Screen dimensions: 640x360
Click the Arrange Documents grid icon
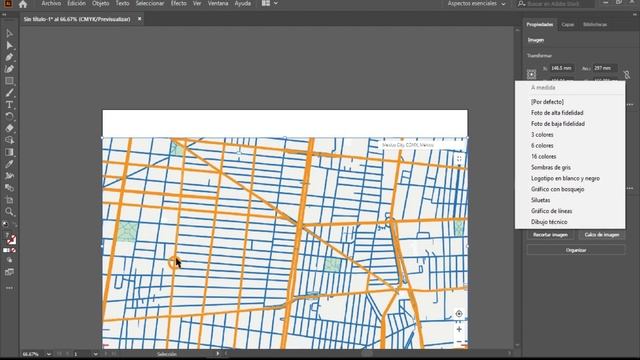click(266, 3)
